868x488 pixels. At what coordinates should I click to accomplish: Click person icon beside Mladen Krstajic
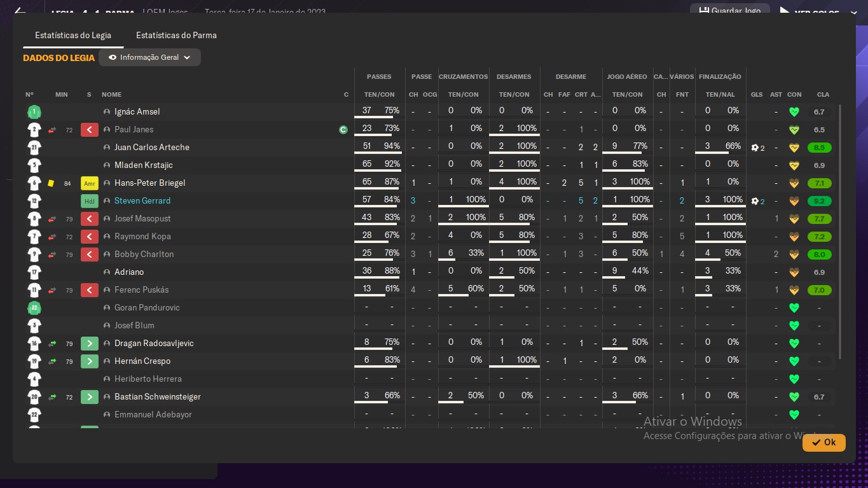click(x=107, y=165)
